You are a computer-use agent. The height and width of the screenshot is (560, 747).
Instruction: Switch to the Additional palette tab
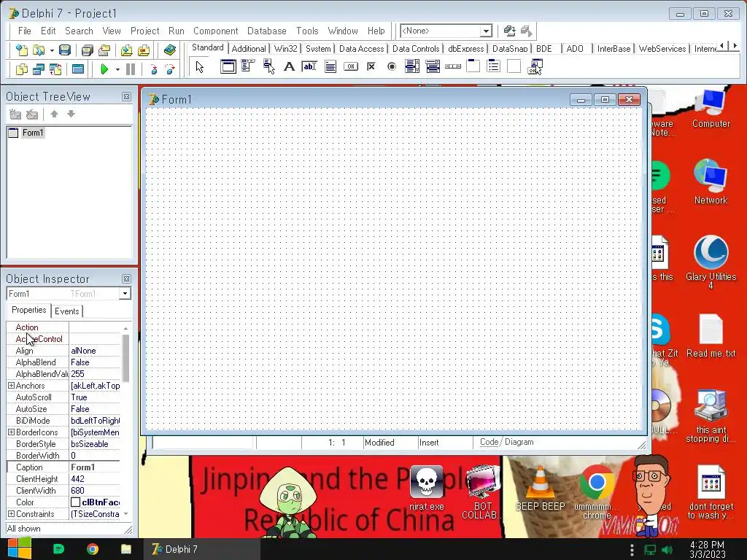tap(249, 49)
